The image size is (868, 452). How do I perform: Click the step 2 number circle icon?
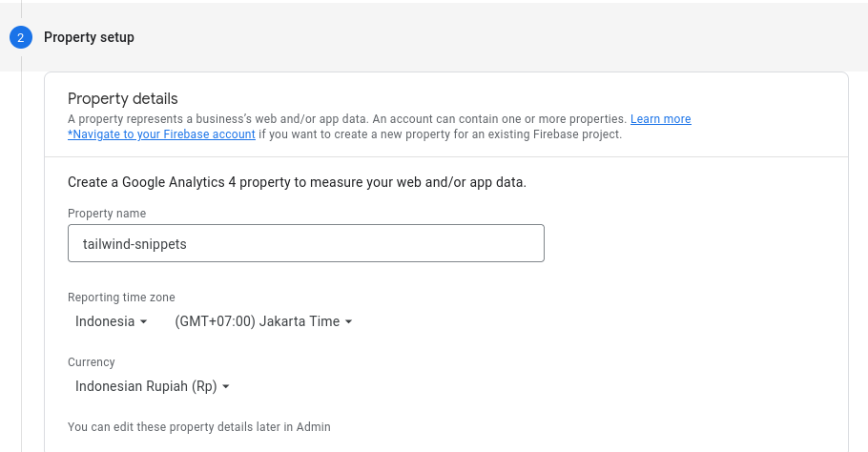click(21, 38)
